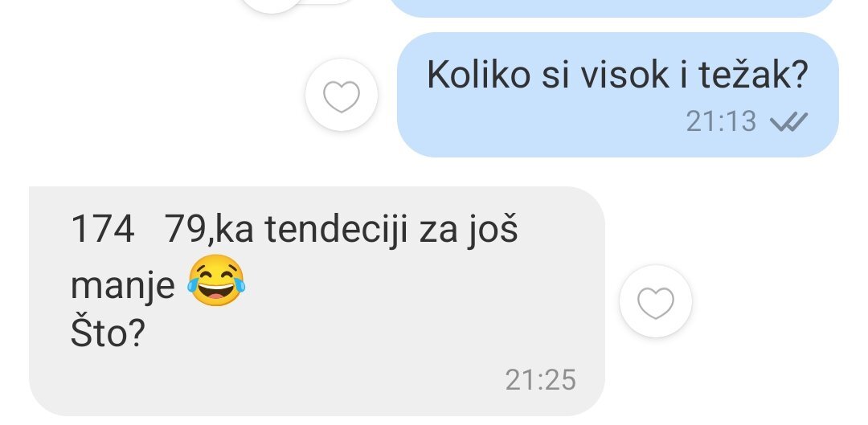The image size is (868, 425).
Task: Tap the 21:25 timestamp
Action: point(540,380)
